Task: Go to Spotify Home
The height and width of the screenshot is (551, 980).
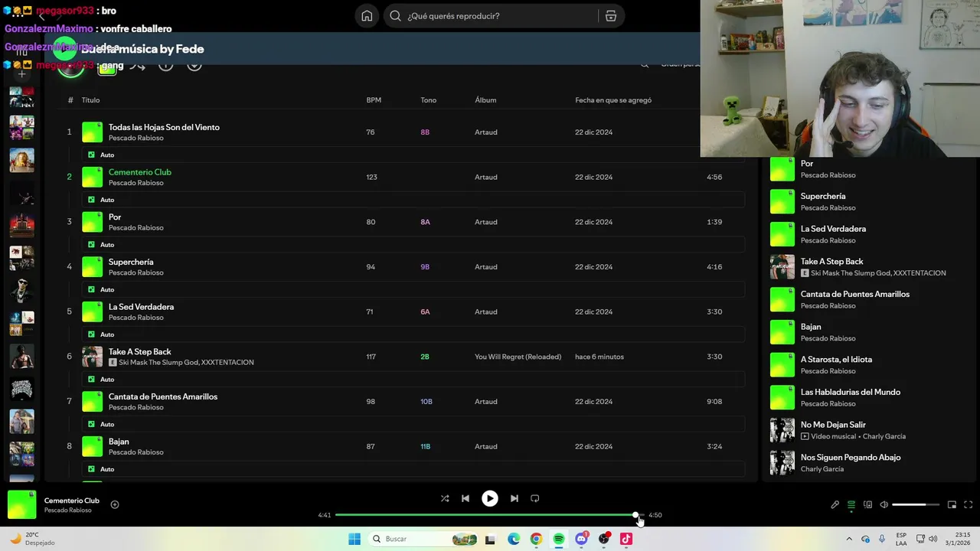Action: (x=367, y=16)
